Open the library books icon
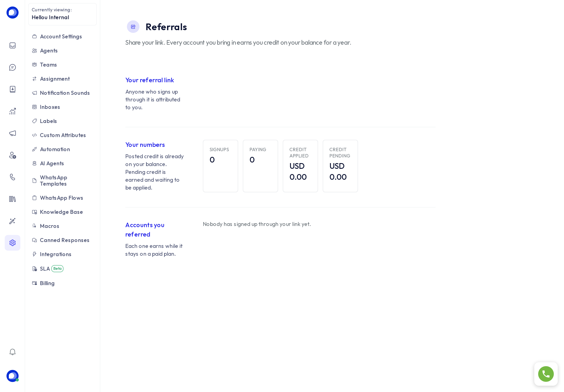 tap(13, 199)
